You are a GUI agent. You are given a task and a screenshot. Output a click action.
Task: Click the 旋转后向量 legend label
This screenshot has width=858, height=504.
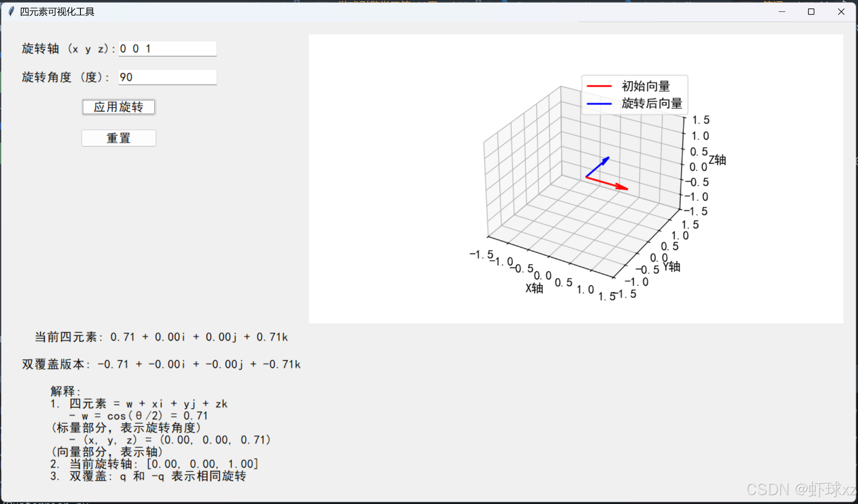point(651,104)
